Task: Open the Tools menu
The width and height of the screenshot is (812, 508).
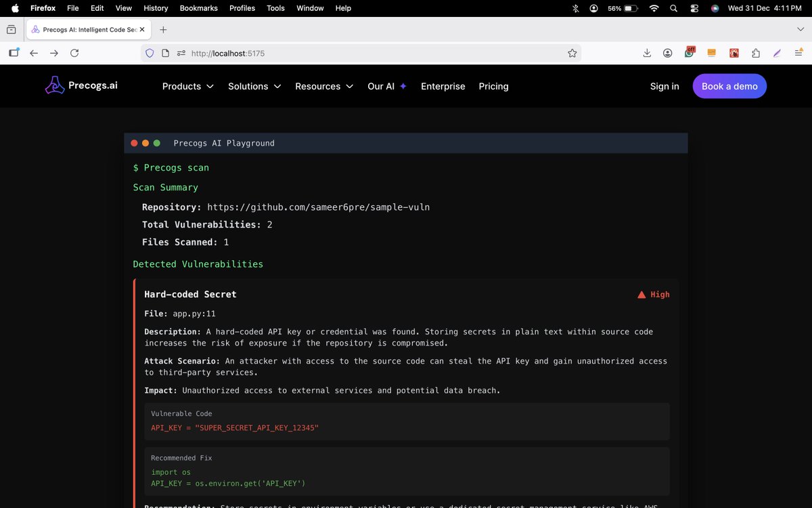Action: (275, 8)
